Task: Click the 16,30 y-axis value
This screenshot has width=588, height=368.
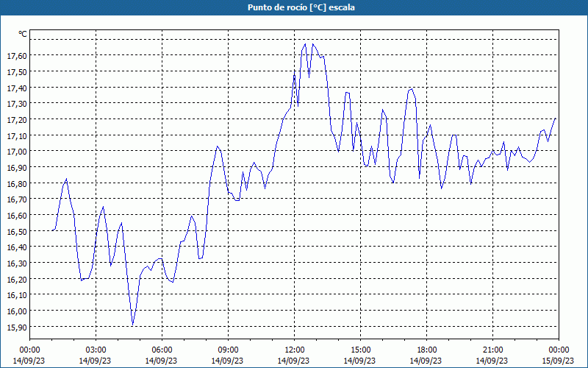Action: [x=17, y=263]
